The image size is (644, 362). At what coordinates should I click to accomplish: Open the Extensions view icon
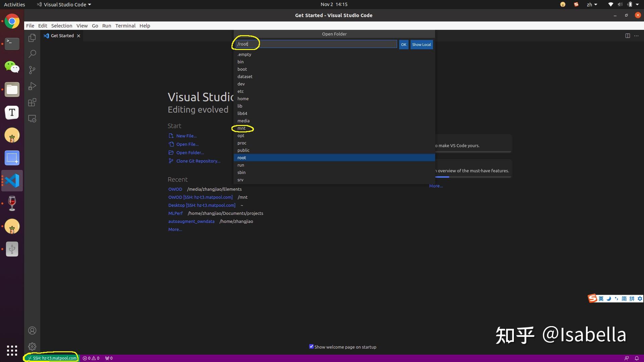32,102
